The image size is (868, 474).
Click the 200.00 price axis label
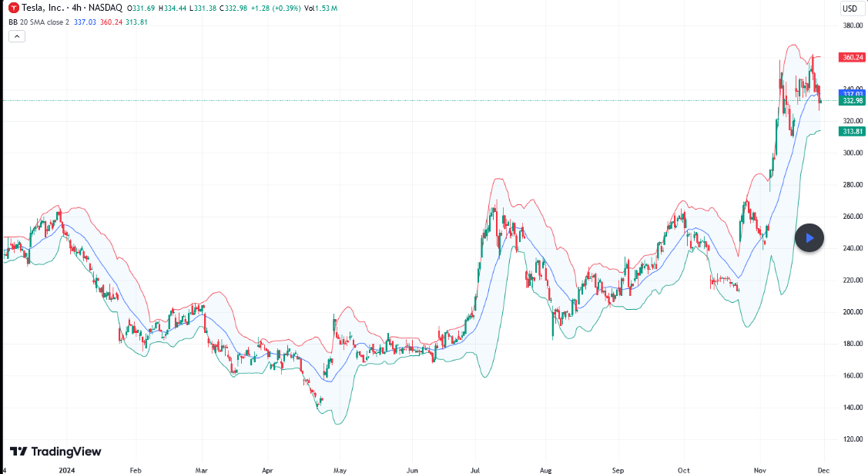(853, 311)
